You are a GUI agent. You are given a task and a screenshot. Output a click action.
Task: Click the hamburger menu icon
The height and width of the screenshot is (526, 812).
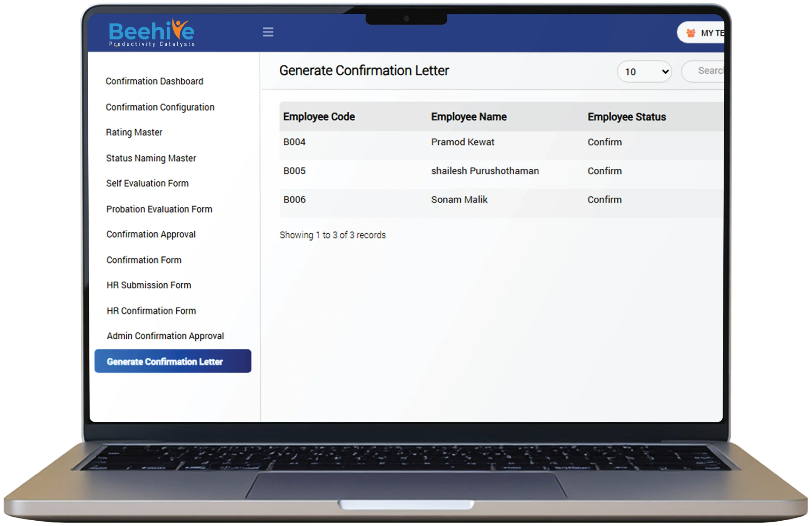tap(268, 32)
